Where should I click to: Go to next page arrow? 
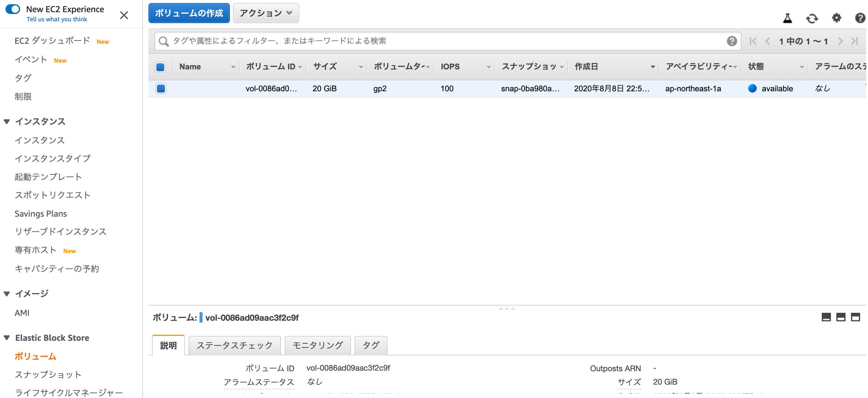840,41
